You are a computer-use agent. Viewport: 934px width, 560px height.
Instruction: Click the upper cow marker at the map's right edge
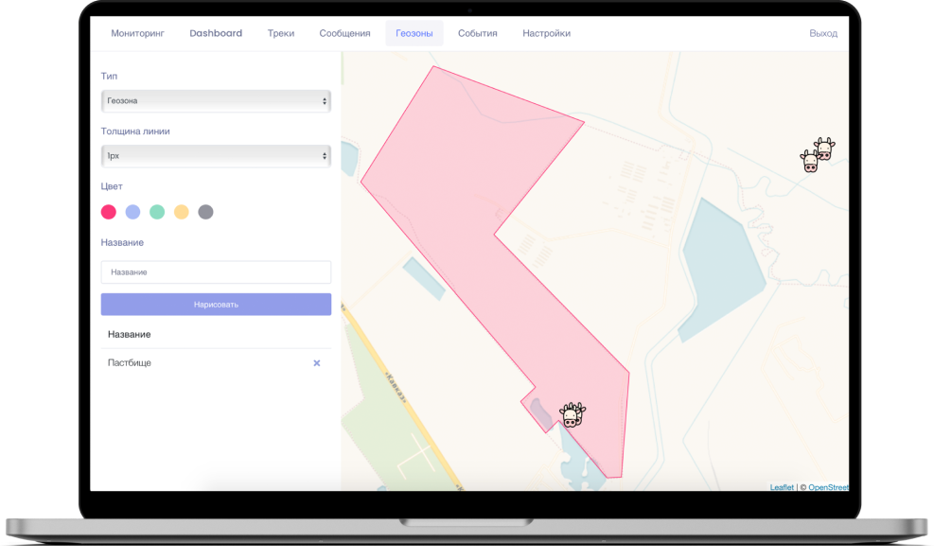coord(824,149)
